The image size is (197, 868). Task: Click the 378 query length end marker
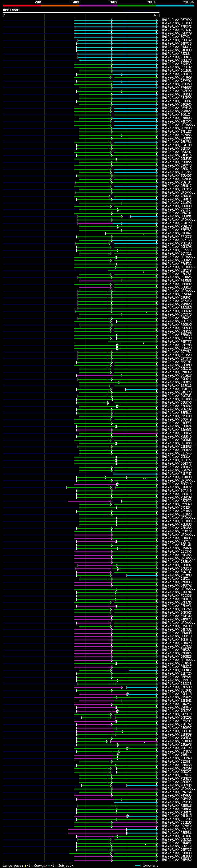155,15
